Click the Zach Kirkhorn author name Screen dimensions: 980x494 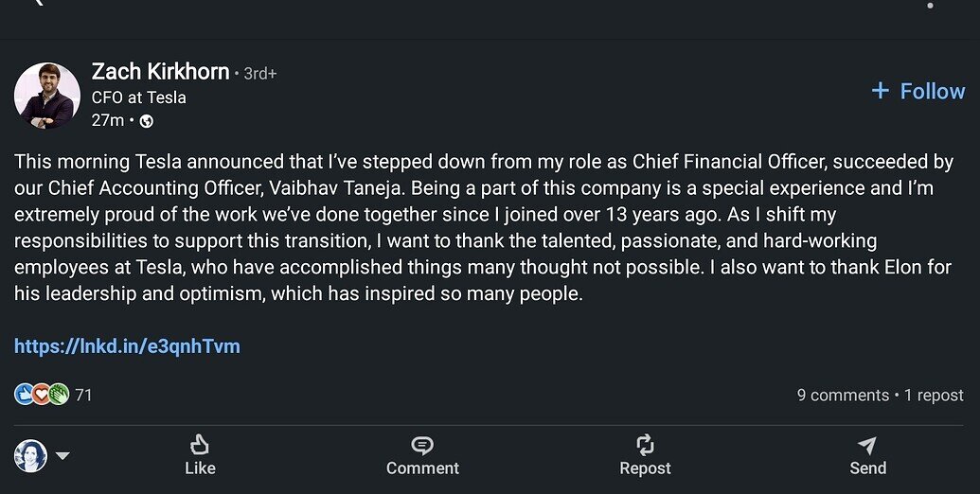[x=160, y=72]
